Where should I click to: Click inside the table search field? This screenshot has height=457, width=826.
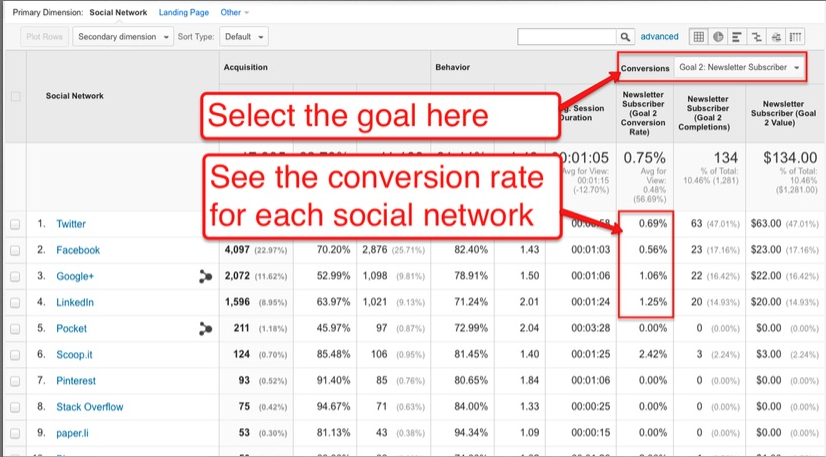point(567,37)
